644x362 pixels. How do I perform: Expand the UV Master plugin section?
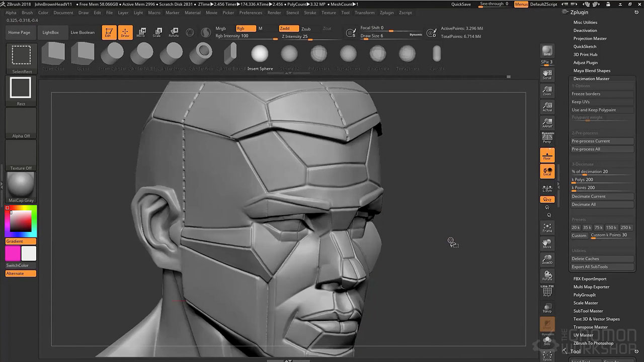[583, 335]
